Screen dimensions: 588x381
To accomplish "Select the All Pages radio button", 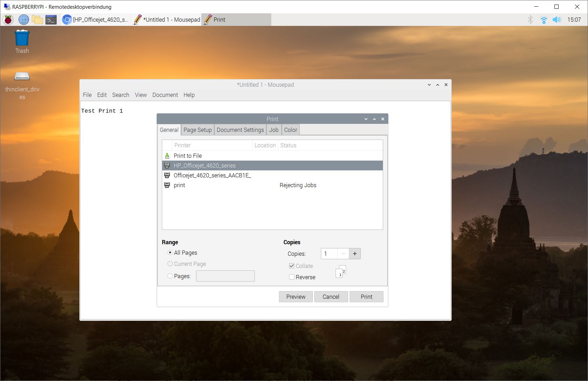I will coord(170,253).
